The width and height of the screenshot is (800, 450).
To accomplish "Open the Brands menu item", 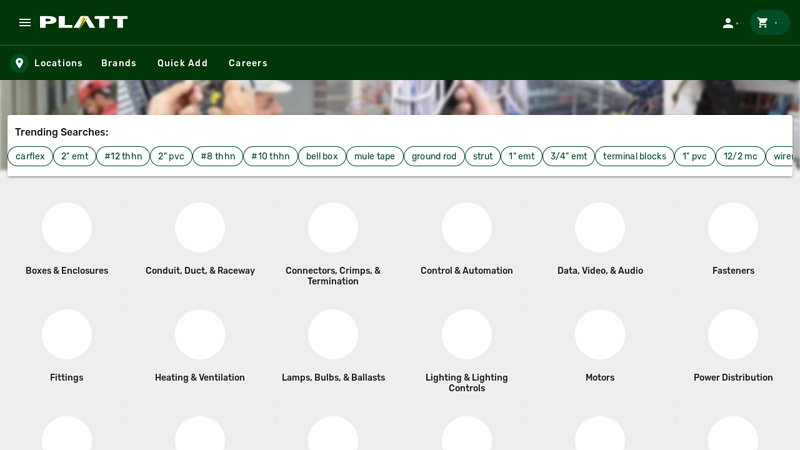I will pyautogui.click(x=118, y=63).
